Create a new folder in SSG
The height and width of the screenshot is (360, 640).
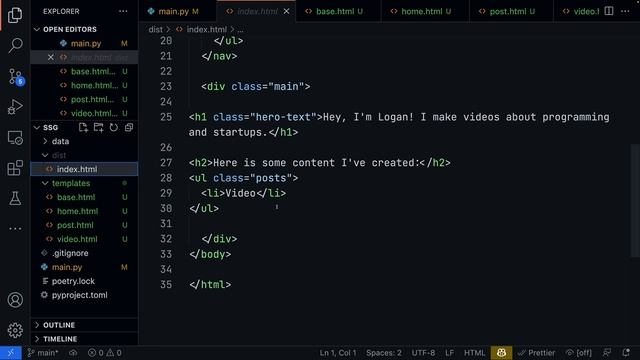click(98, 127)
